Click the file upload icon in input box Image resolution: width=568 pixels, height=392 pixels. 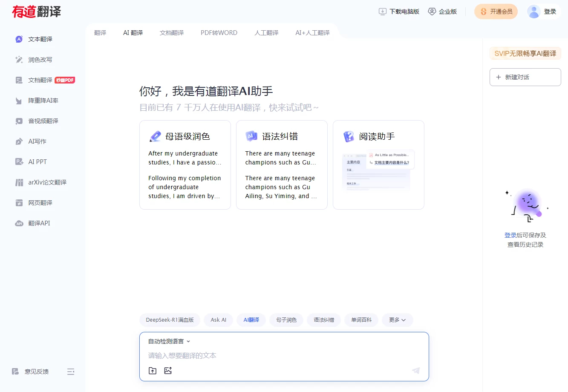coord(153,371)
